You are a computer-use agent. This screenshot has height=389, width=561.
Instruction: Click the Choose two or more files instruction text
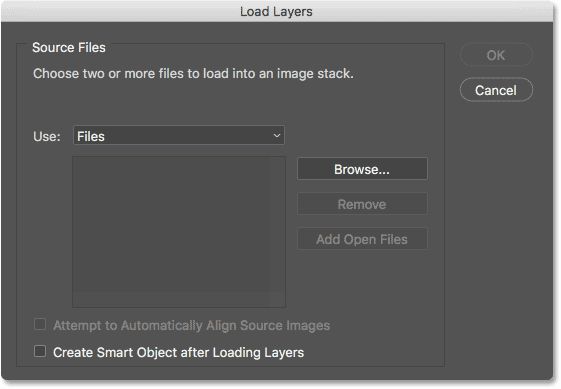pos(193,74)
